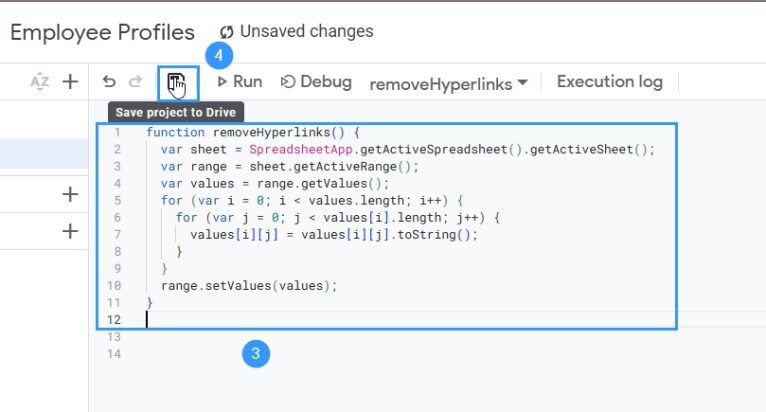Image resolution: width=766 pixels, height=412 pixels.
Task: Add a service using the lower sidebar plus
Action: [x=70, y=231]
